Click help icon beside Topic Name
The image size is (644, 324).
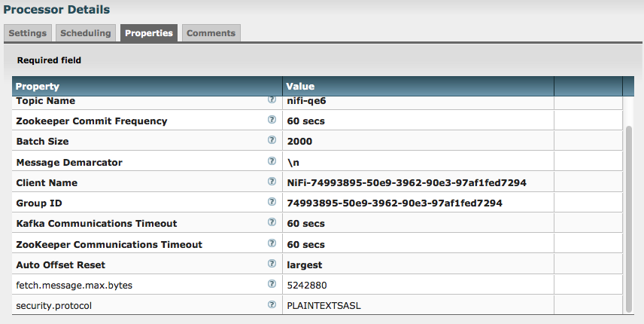click(x=272, y=99)
